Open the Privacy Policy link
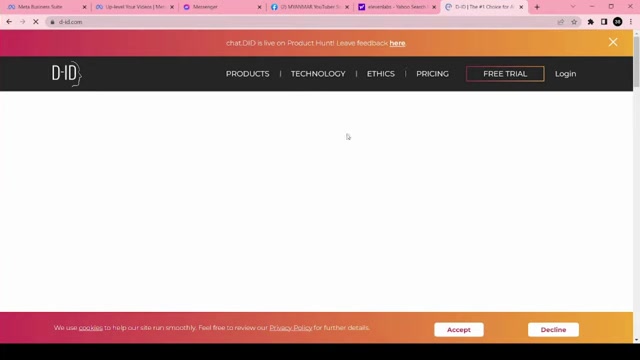This screenshot has height=360, width=640. tap(291, 328)
